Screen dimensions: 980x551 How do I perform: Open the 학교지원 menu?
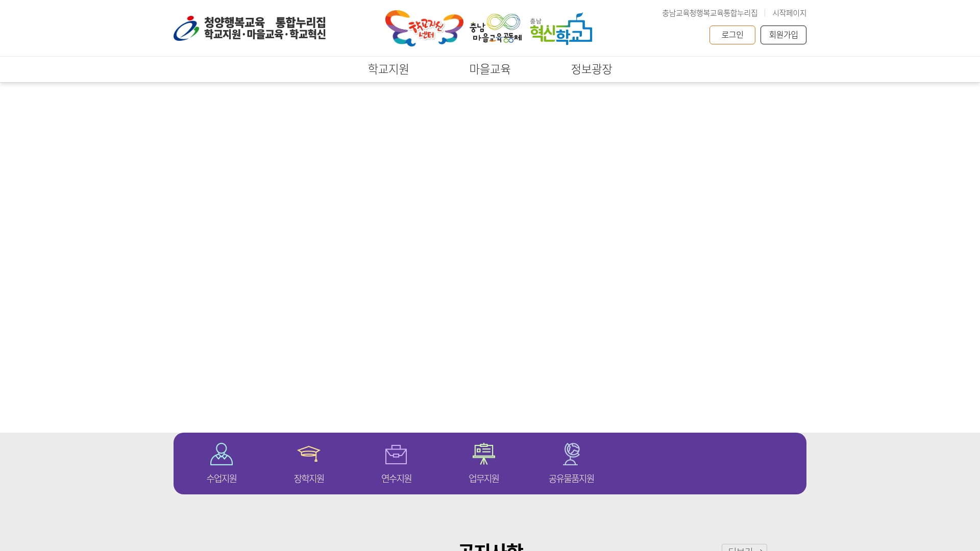click(x=388, y=69)
